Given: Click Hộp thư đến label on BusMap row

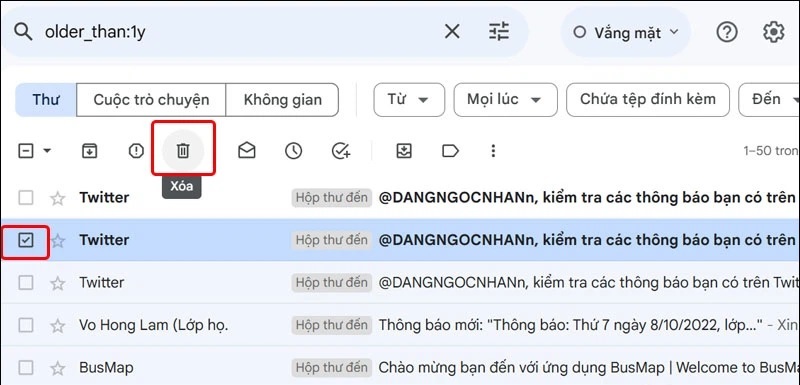Looking at the screenshot, I should 332,367.
